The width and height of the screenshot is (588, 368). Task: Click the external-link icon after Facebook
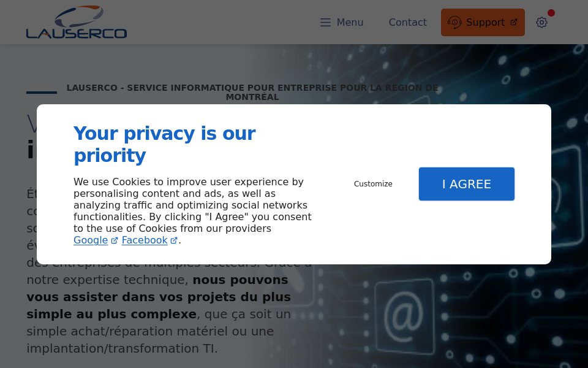tap(174, 241)
